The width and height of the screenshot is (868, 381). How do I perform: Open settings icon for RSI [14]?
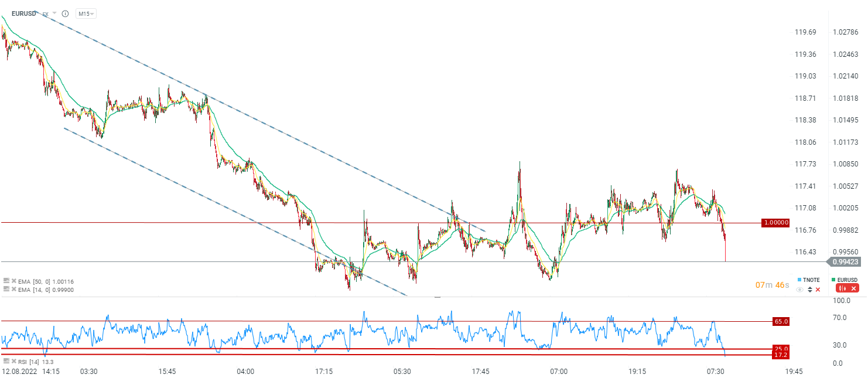6,361
